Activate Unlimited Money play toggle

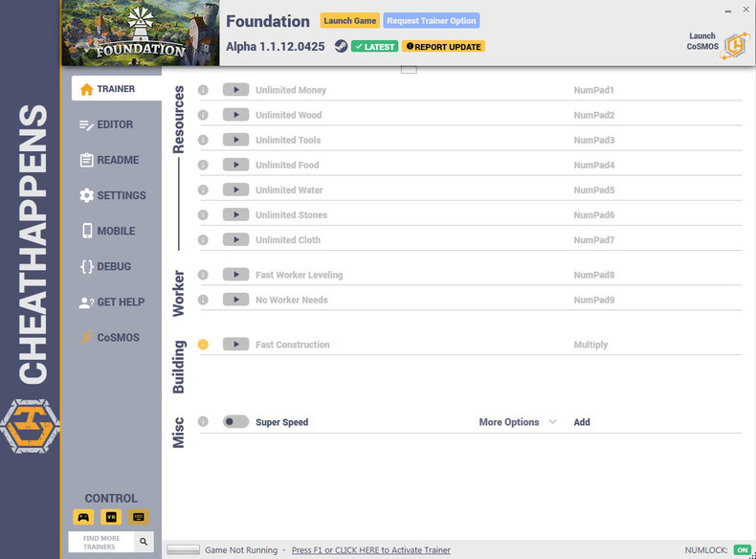(x=235, y=90)
